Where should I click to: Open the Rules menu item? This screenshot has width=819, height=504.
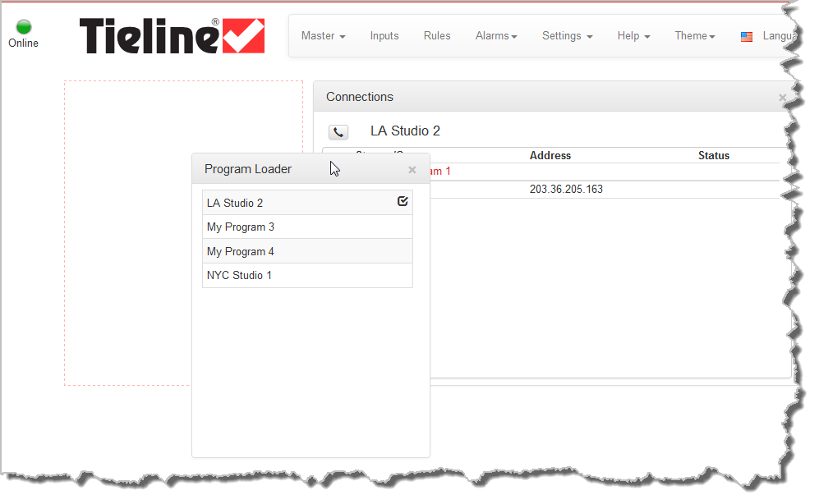(437, 36)
